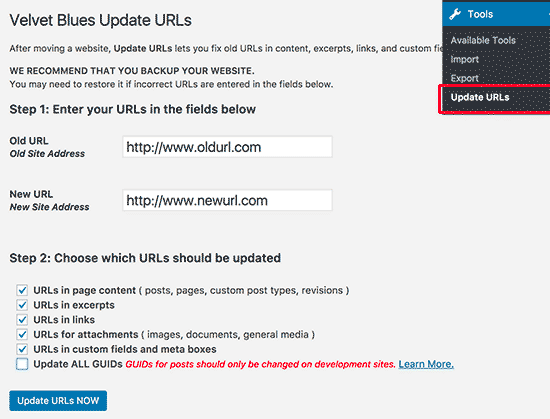Go to Available Tools submenu item

point(483,40)
